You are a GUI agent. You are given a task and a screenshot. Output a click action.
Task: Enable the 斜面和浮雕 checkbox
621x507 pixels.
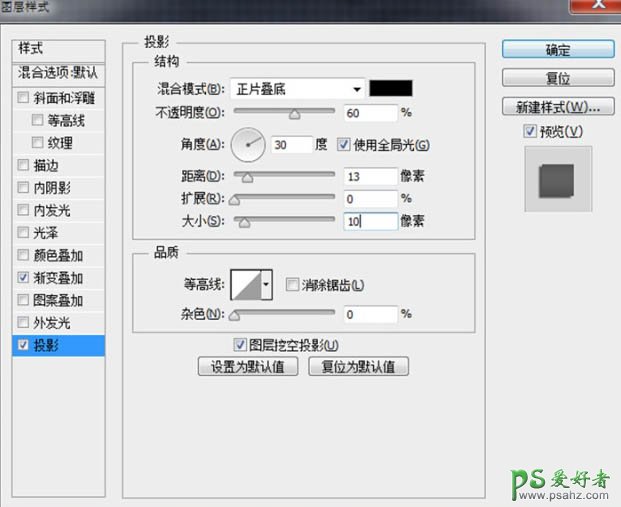[24, 98]
